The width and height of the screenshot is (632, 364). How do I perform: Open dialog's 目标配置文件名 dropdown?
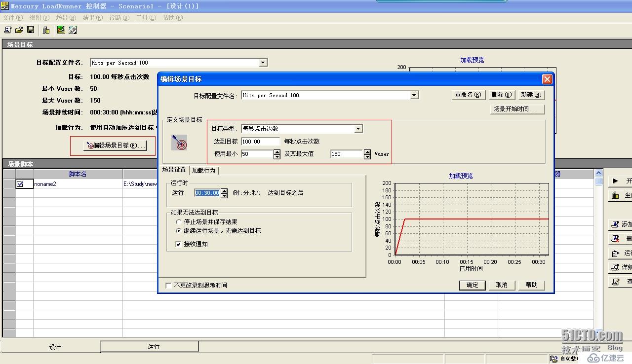pos(414,95)
